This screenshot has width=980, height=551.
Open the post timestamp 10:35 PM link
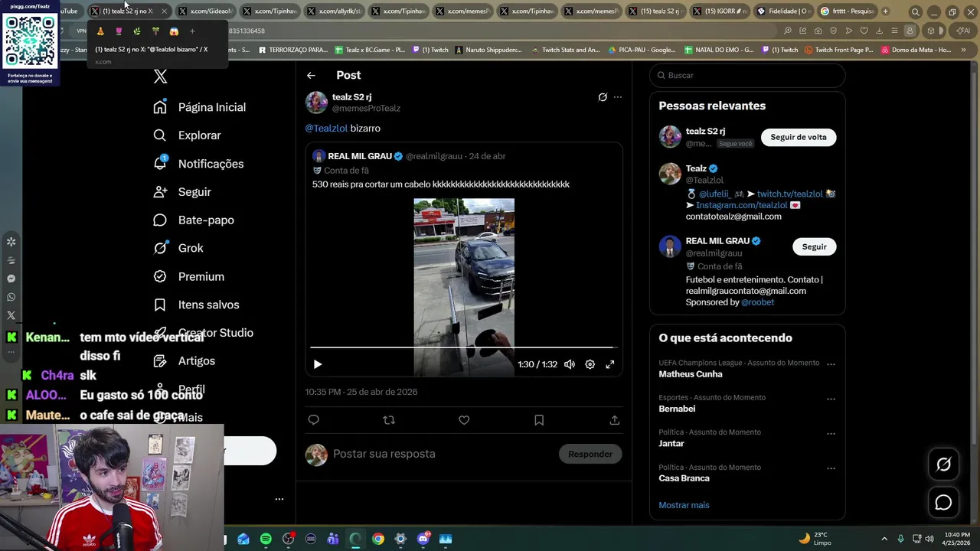click(361, 392)
